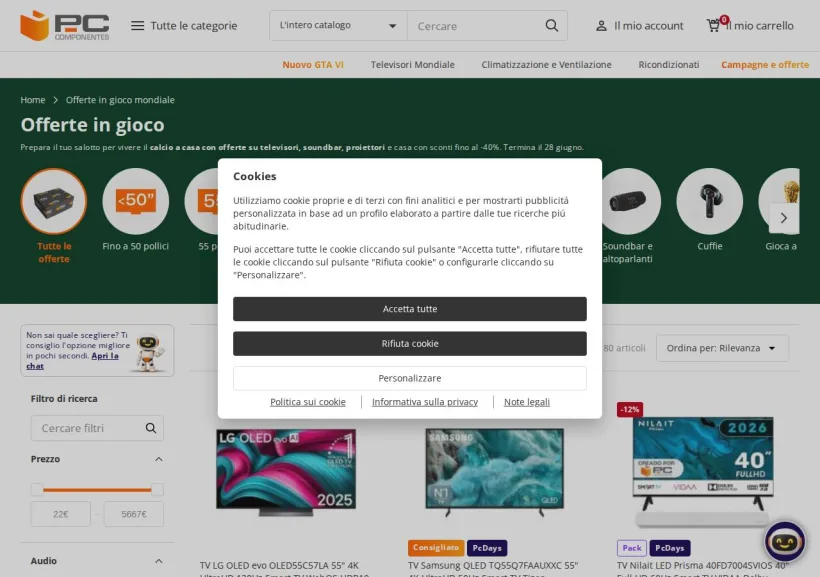Open the shopping cart icon
Image resolution: width=820 pixels, height=577 pixels.
[x=713, y=26]
